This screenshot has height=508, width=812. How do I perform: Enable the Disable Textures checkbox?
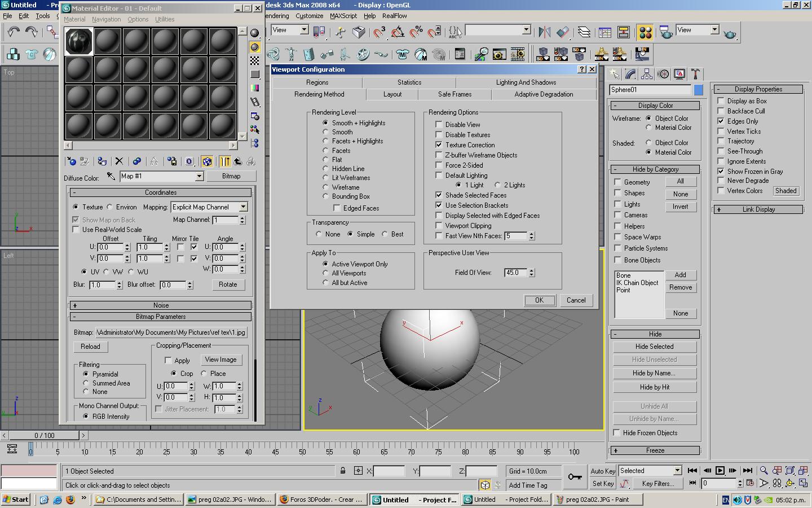click(439, 135)
